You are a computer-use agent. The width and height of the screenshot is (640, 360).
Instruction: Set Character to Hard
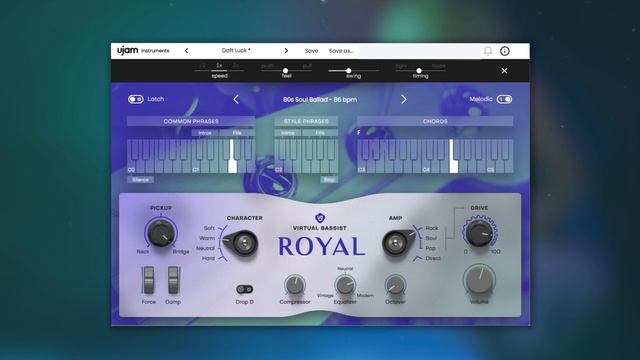208,258
